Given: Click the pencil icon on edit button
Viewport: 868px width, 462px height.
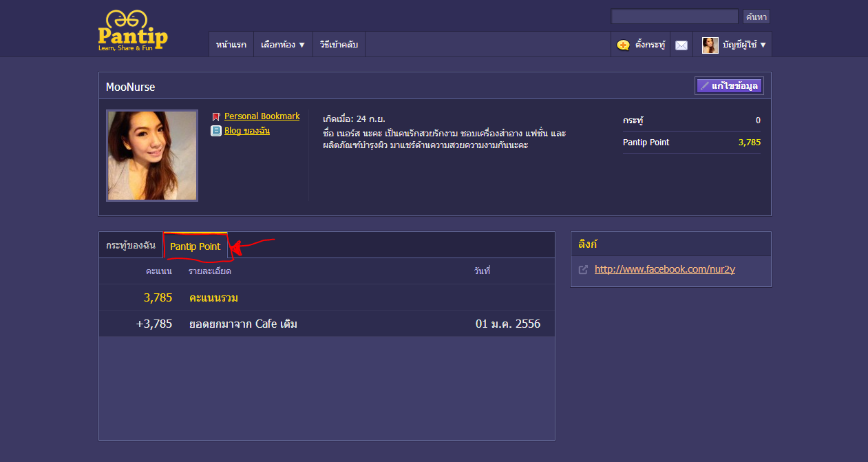Looking at the screenshot, I should pyautogui.click(x=704, y=85).
